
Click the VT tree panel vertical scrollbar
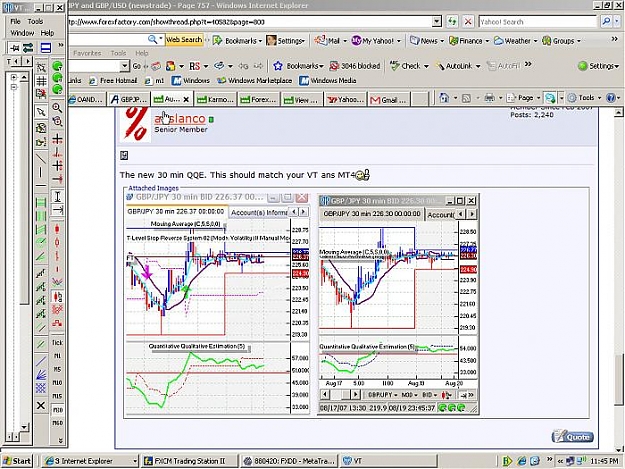click(x=24, y=251)
